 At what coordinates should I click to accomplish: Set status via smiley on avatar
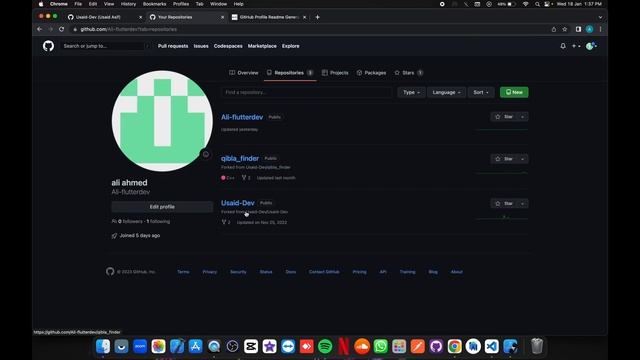click(206, 154)
